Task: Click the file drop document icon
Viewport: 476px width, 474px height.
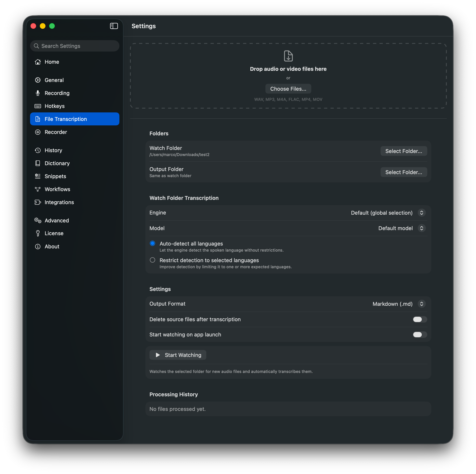Action: 288,56
